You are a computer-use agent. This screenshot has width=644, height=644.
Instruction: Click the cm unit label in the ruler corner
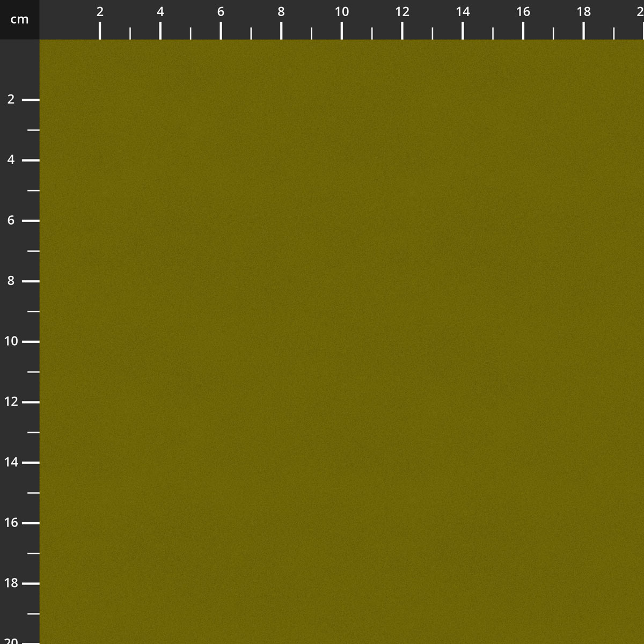pos(19,20)
